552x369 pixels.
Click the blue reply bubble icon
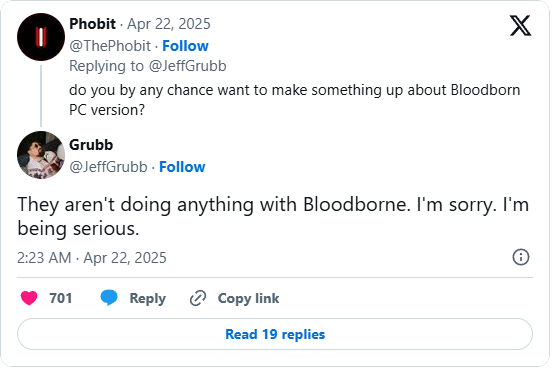click(109, 298)
